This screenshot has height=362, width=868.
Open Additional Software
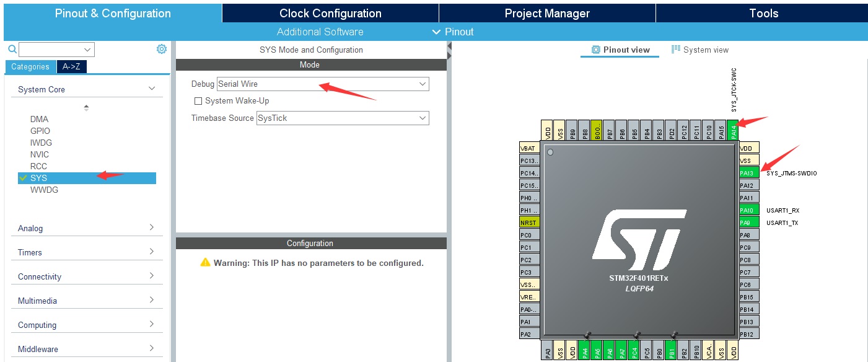pyautogui.click(x=320, y=32)
